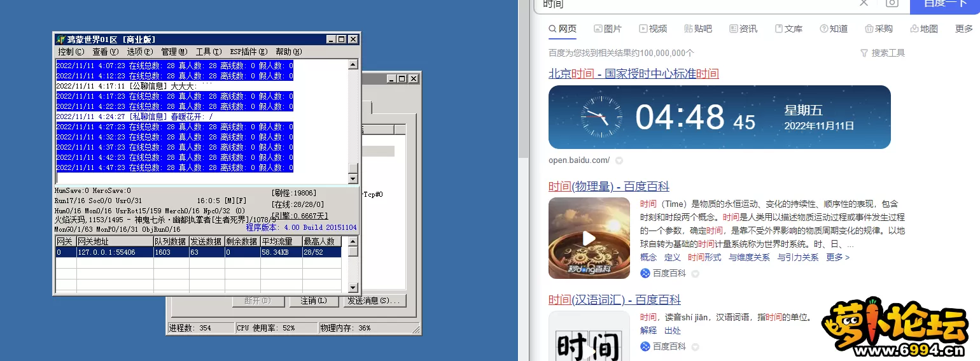
Task: Open the ESP插件(E) menu
Action: (x=248, y=52)
